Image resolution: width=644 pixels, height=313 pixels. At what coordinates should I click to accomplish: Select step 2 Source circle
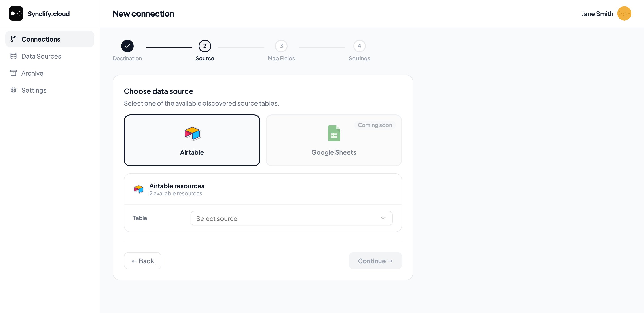pos(205,46)
